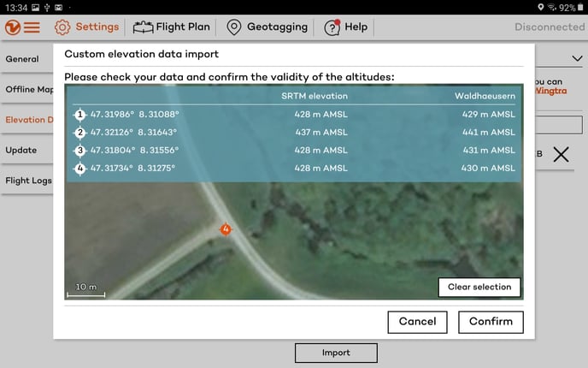Select point marker 3 in table
Viewport: 588px width, 368px height.
(79, 151)
